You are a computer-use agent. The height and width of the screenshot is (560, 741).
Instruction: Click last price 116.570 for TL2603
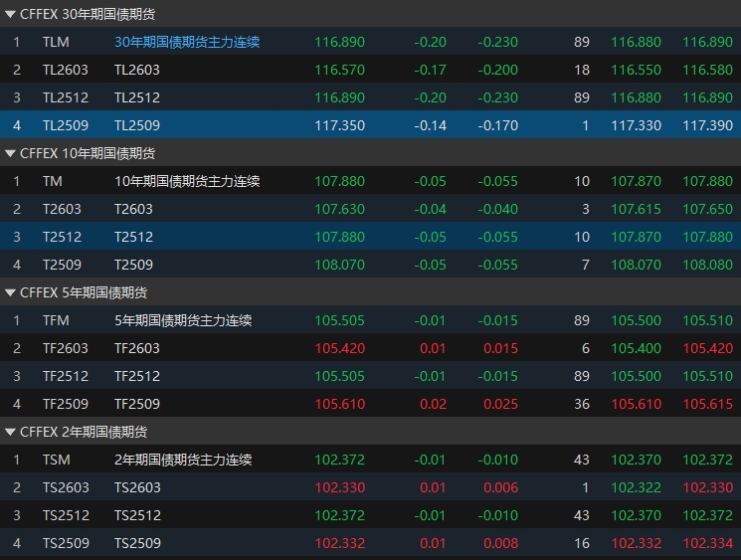[x=340, y=70]
